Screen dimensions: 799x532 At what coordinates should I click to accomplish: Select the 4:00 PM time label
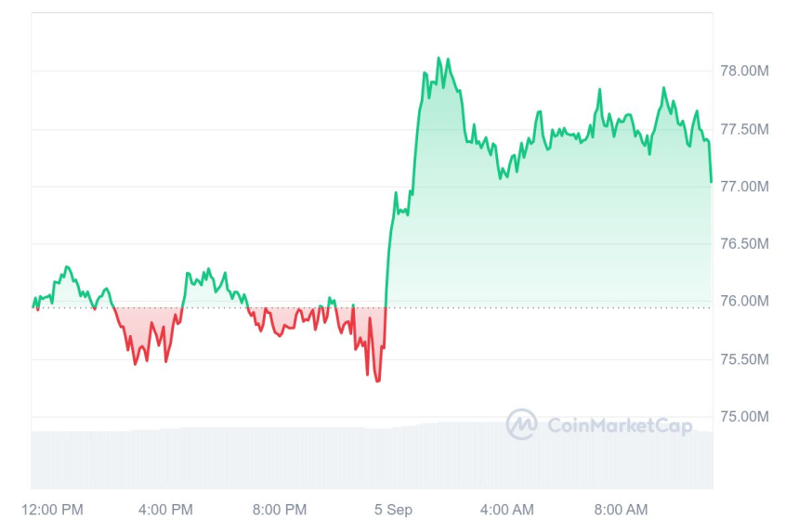tap(165, 510)
